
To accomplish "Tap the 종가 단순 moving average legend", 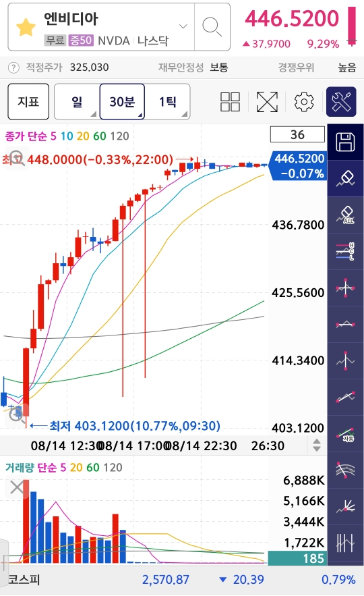I will [67, 136].
